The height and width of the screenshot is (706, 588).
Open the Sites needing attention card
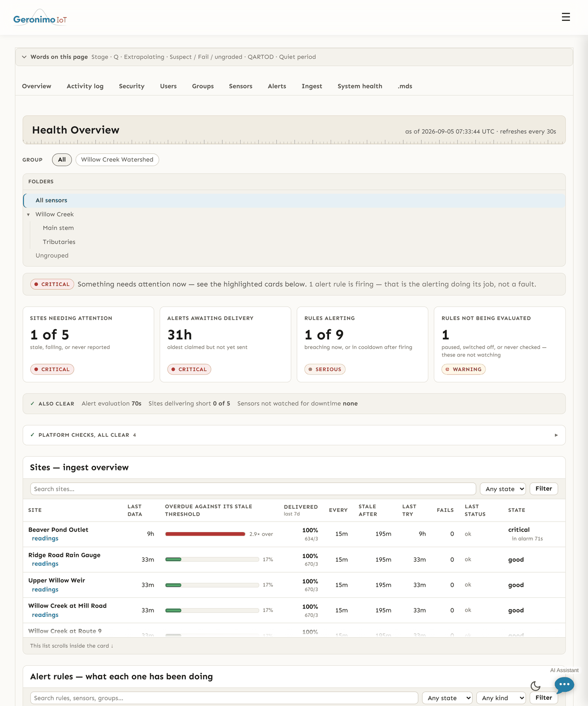point(88,344)
